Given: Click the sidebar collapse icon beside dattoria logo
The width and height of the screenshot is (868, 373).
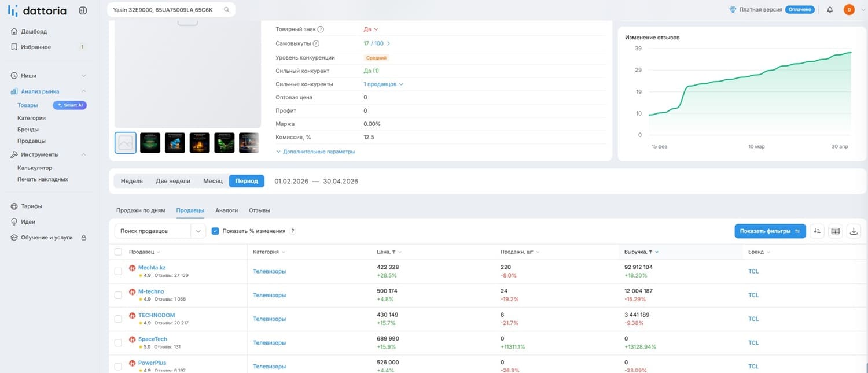Looking at the screenshot, I should 83,10.
